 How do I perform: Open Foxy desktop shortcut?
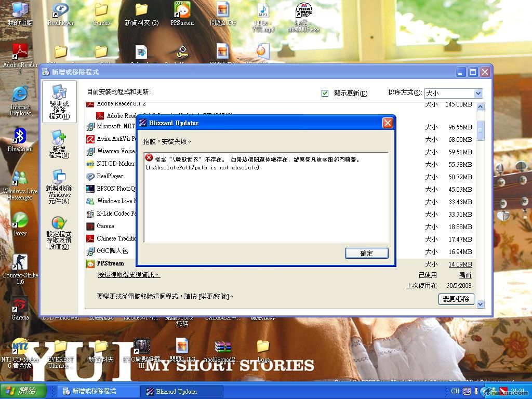[x=20, y=224]
